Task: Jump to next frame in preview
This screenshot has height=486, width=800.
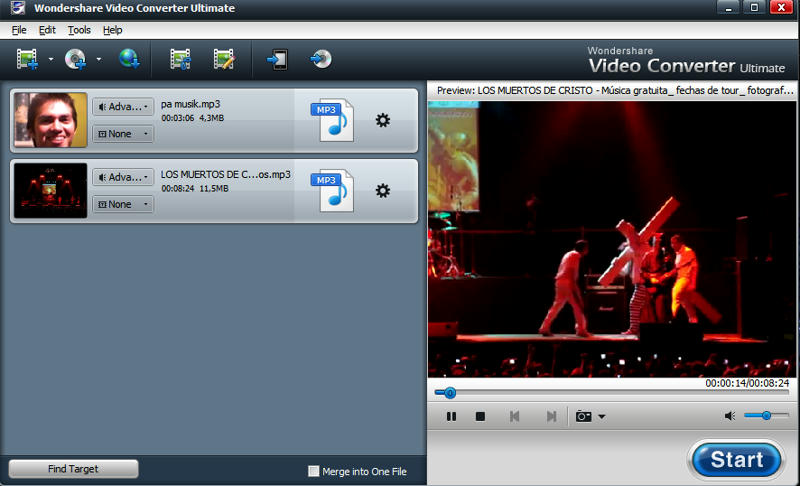Action: click(551, 417)
